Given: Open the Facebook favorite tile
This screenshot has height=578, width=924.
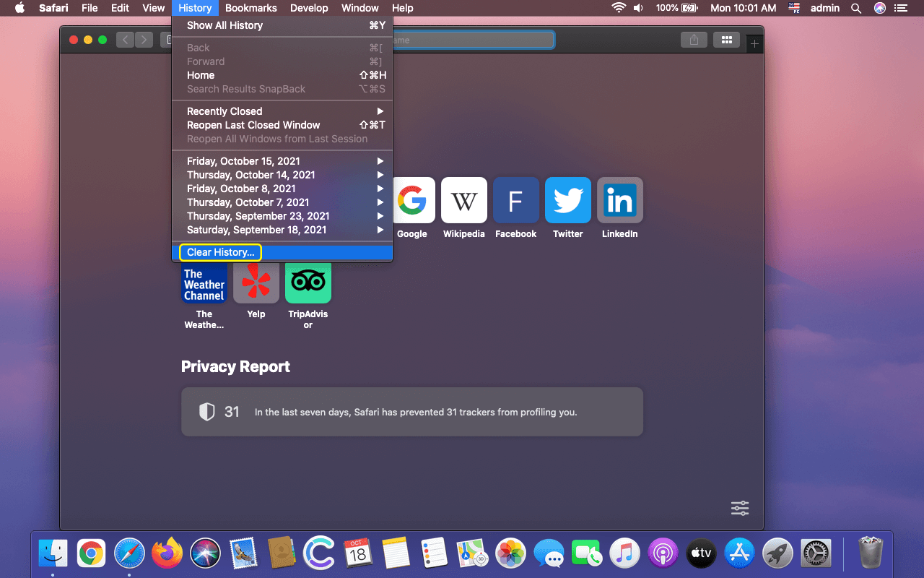Looking at the screenshot, I should click(516, 200).
